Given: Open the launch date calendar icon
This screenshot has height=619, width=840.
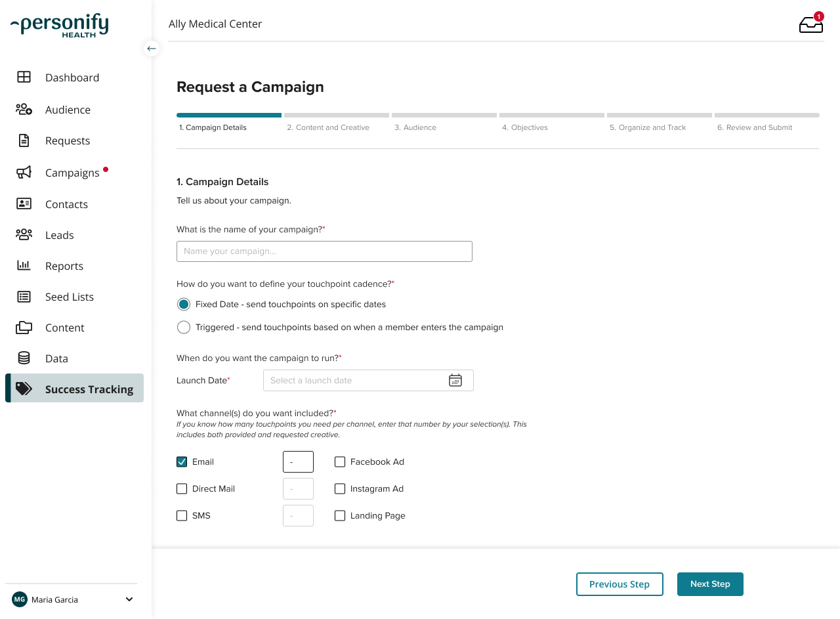Looking at the screenshot, I should (455, 380).
